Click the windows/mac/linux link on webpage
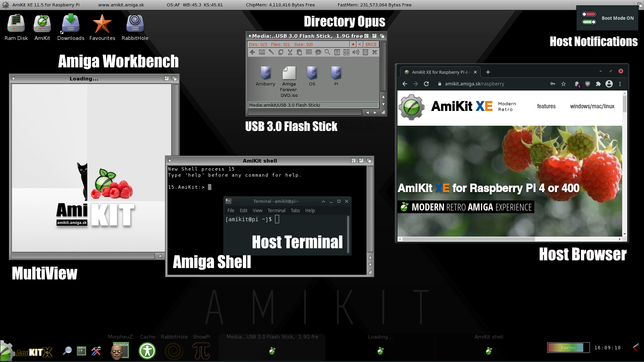 point(592,106)
